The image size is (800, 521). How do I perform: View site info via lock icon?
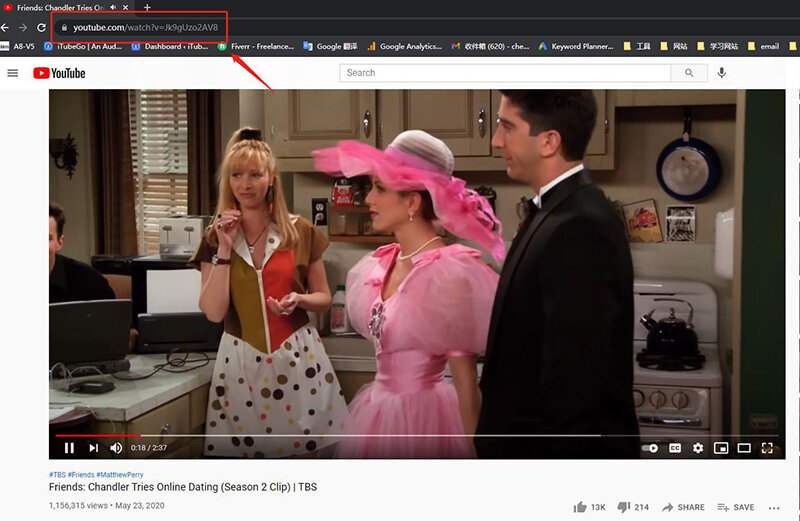(x=64, y=28)
